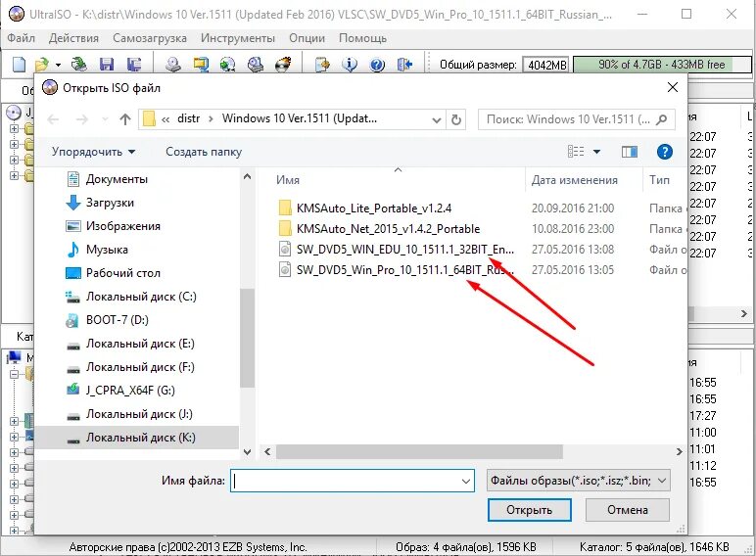Select folder KMSAuto_Lite_Portable_v1.2.4
Screen dimensions: 756x556
pos(374,208)
